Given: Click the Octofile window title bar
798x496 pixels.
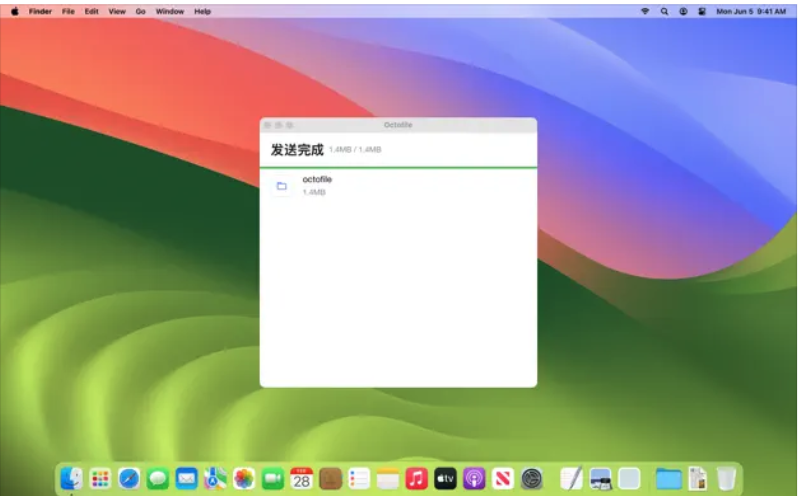Looking at the screenshot, I should [398, 125].
